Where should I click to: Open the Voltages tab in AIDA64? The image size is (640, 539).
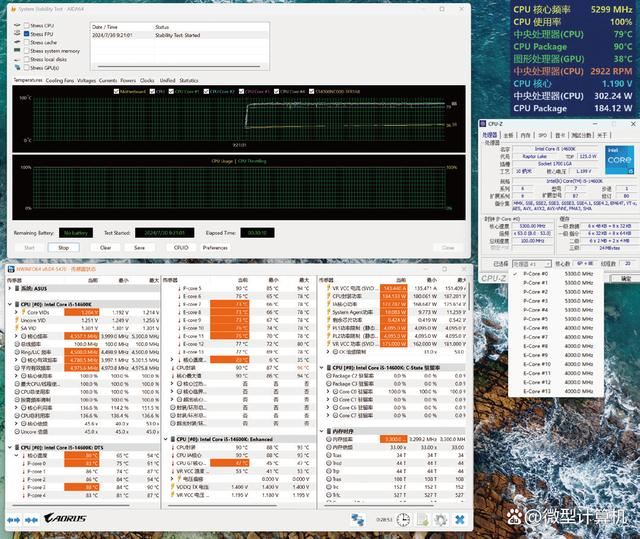[x=86, y=80]
